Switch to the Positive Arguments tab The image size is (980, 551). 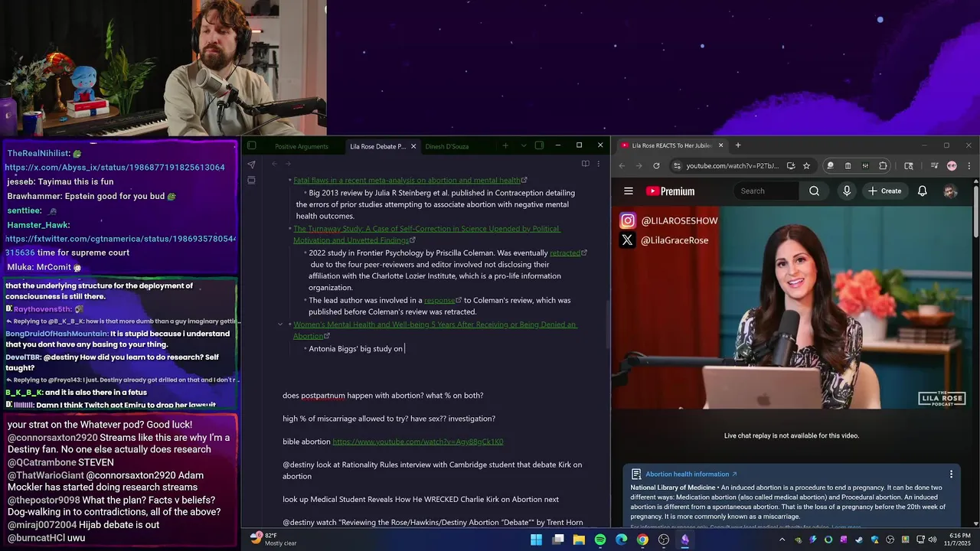[x=302, y=146]
